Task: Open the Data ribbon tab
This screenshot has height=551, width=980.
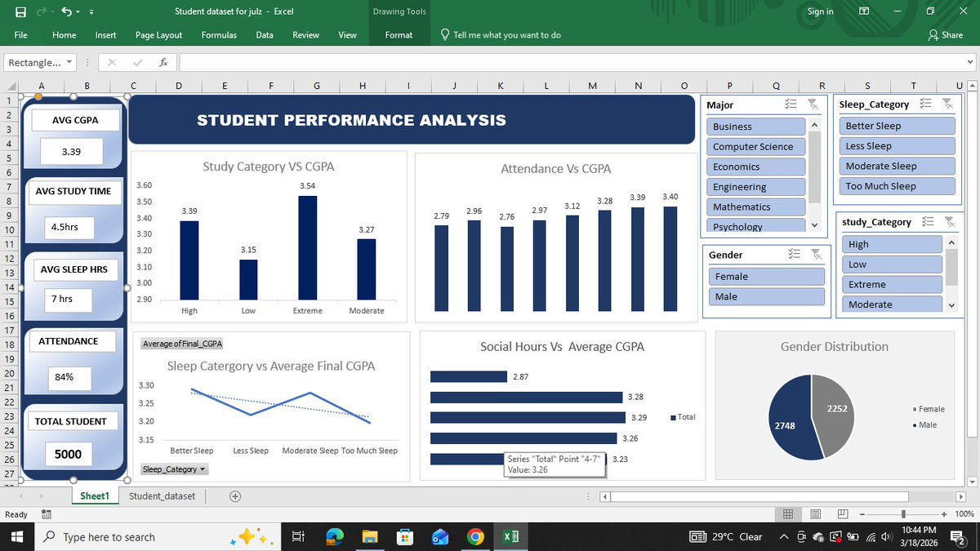Action: (x=265, y=35)
